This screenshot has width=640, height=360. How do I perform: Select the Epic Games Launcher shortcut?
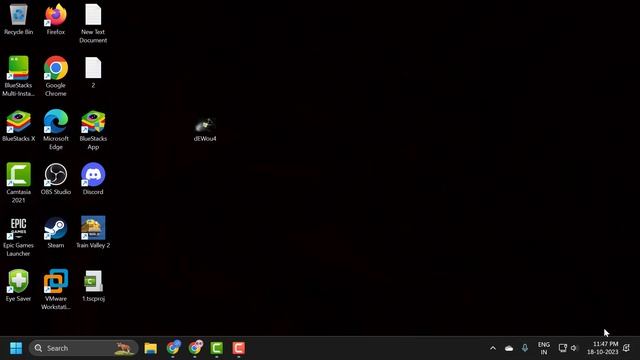pos(18,236)
